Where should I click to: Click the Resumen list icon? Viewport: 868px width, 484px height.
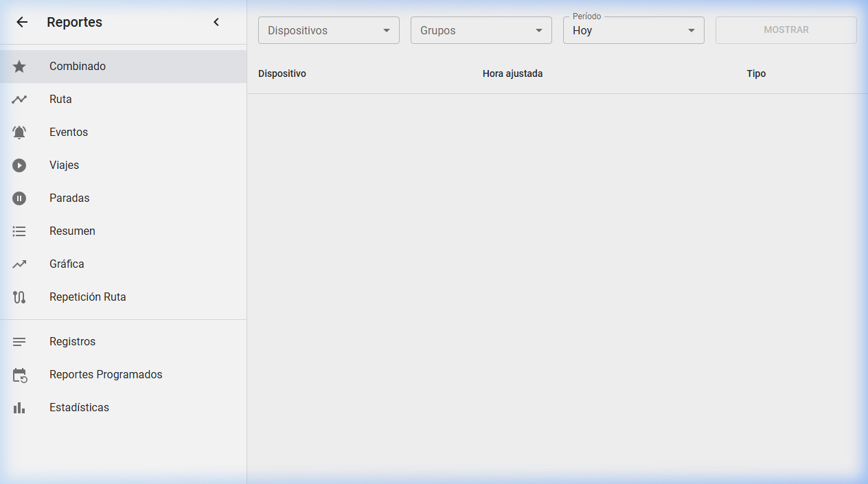pyautogui.click(x=19, y=231)
